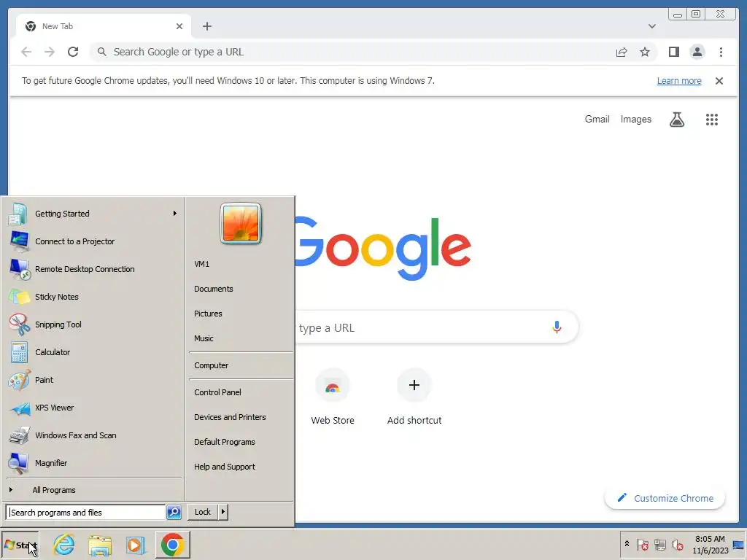Click Show desktop monitor icon in tray

click(x=738, y=545)
